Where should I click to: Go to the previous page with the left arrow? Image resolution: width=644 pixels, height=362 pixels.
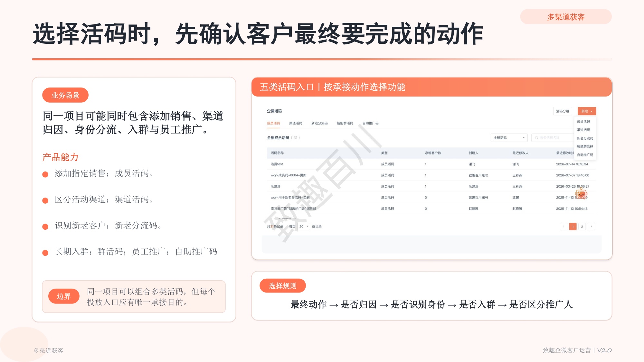(x=563, y=227)
